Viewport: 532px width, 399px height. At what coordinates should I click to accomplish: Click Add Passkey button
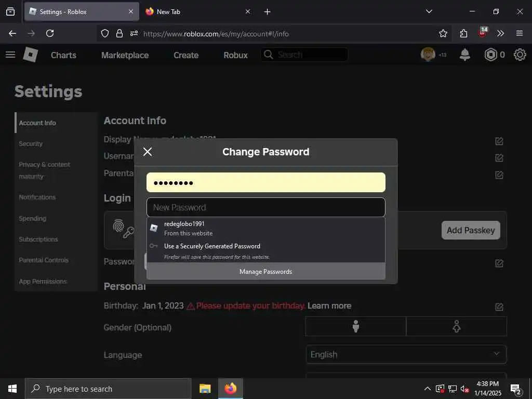tap(471, 230)
